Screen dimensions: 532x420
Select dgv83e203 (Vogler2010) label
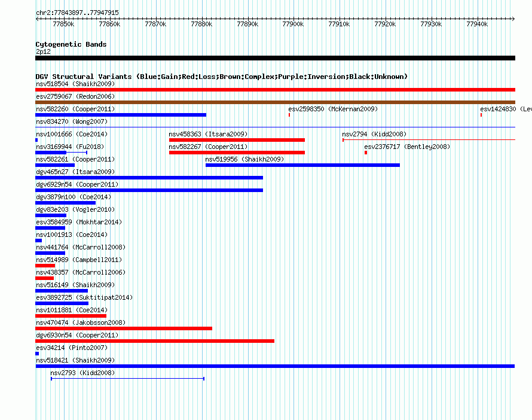(x=75, y=209)
